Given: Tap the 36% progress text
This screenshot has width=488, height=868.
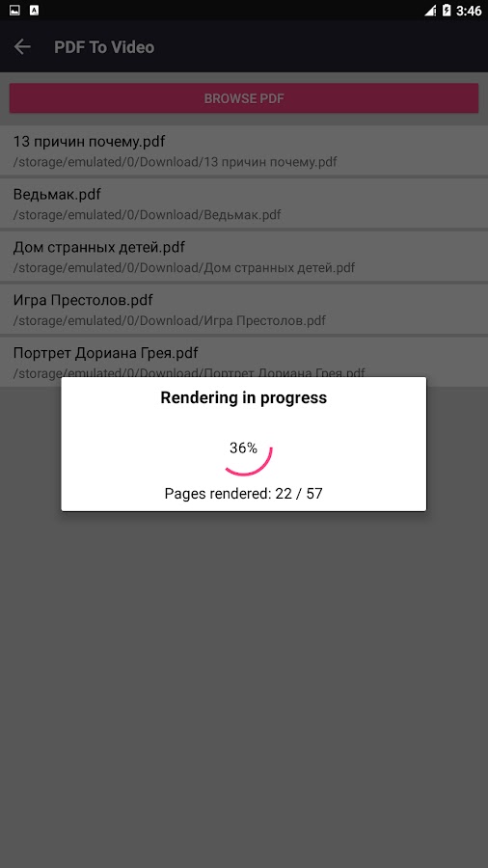Looking at the screenshot, I should point(243,448).
